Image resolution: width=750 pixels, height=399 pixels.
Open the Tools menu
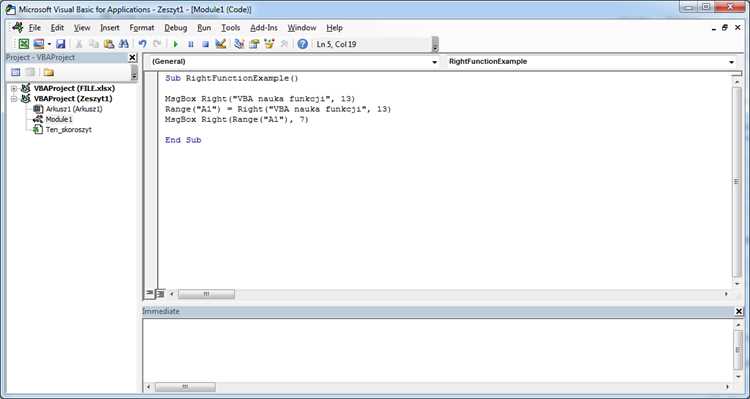point(230,28)
